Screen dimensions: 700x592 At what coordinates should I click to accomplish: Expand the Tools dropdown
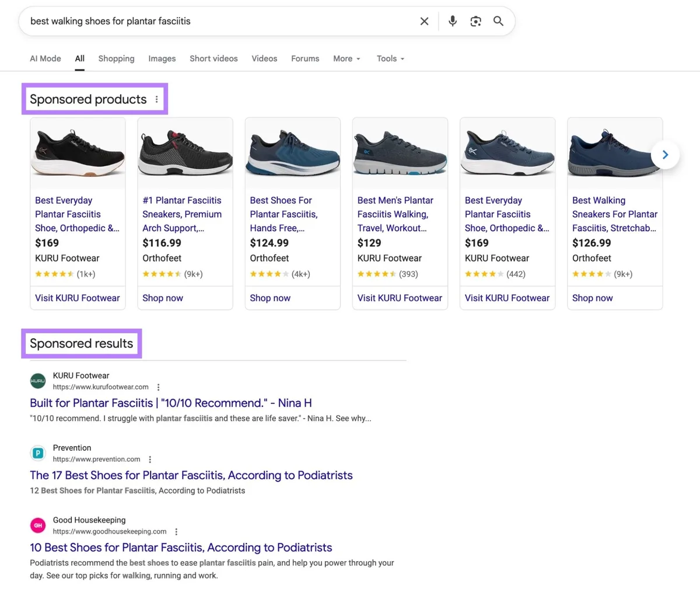390,58
